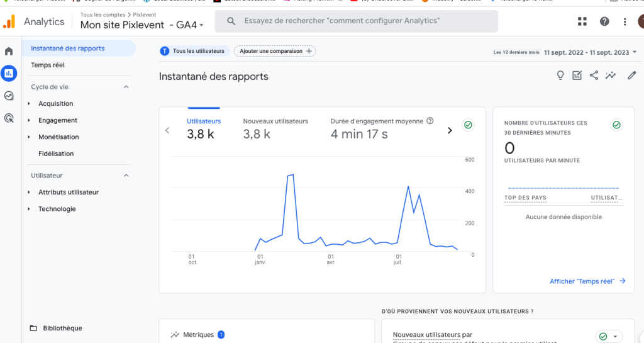This screenshot has height=343, width=644.
Task: Select Instantané des rapports menu item
Action: (x=79, y=48)
